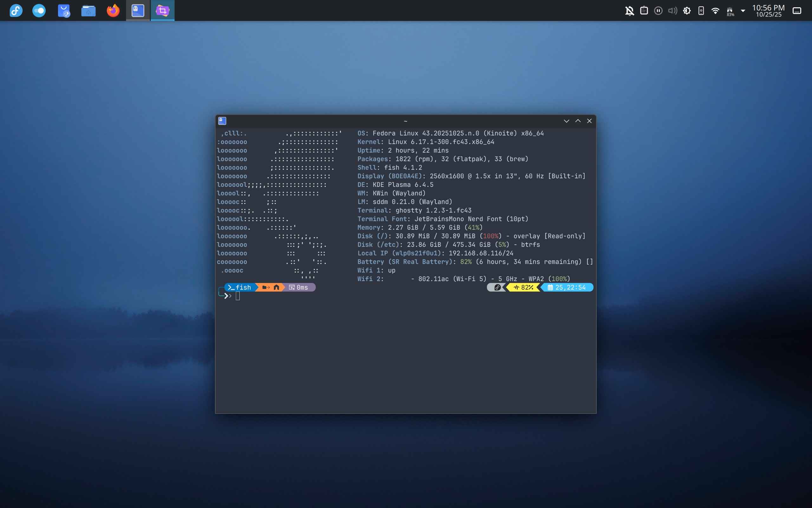Open KDE Connect phone tray icon
The width and height of the screenshot is (812, 508).
(x=701, y=11)
